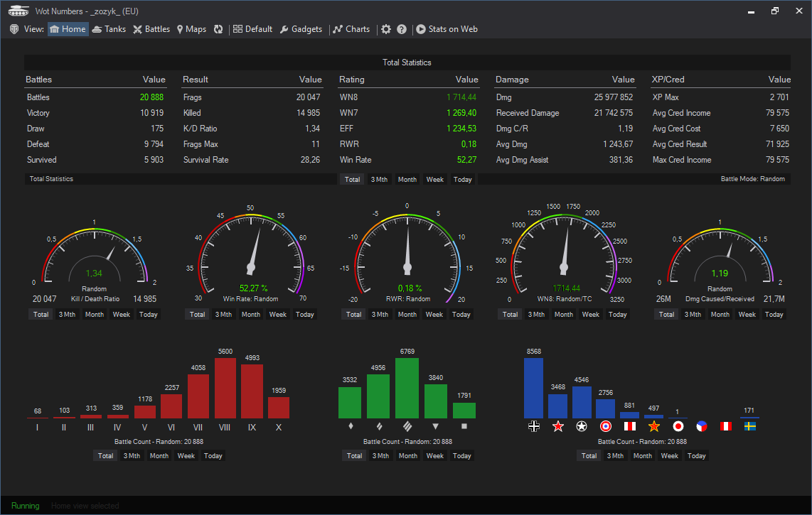Switch to the Tanks view
Viewport: 812px width, 515px height.
[x=109, y=30]
